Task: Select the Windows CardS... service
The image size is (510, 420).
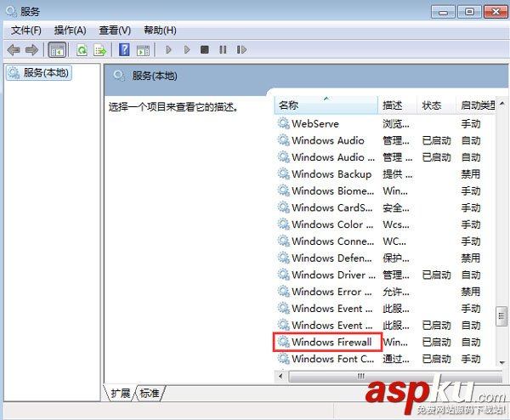Action: click(385, 207)
